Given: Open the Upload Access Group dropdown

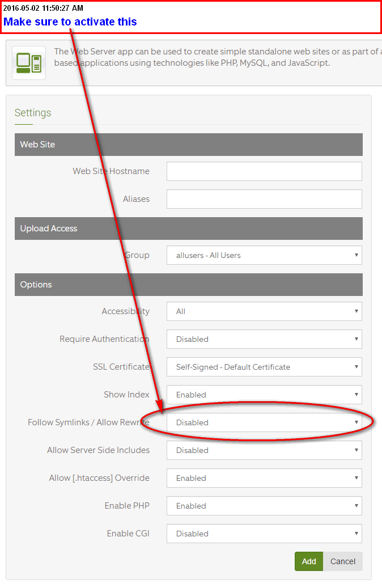Looking at the screenshot, I should tap(264, 255).
